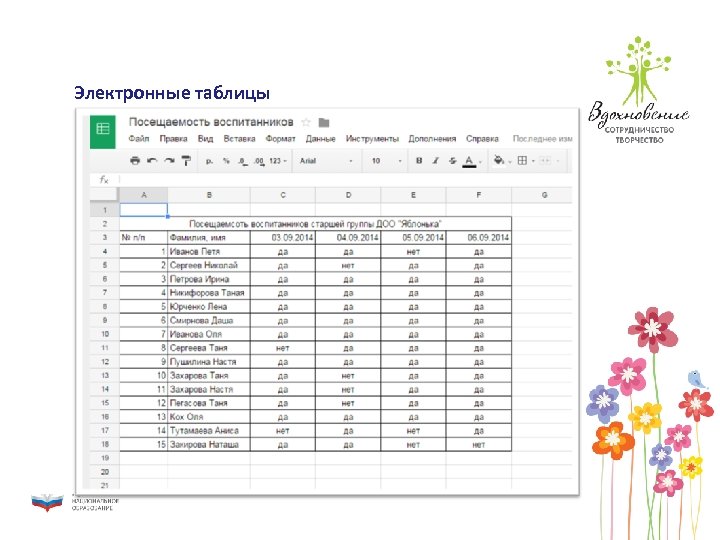Click the '№ п/п' header cell
Viewport: 720px width, 540px height.
pos(144,237)
